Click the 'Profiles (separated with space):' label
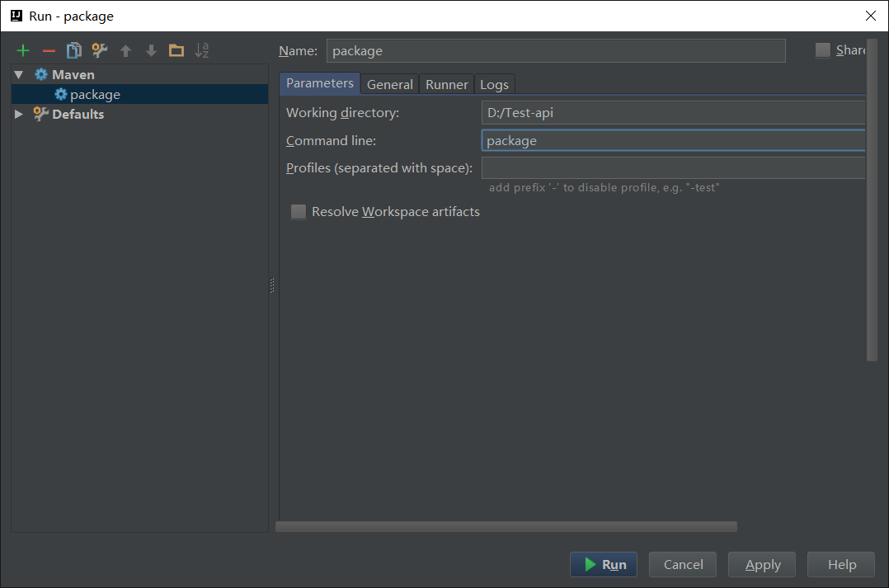This screenshot has height=588, width=889. pos(379,168)
